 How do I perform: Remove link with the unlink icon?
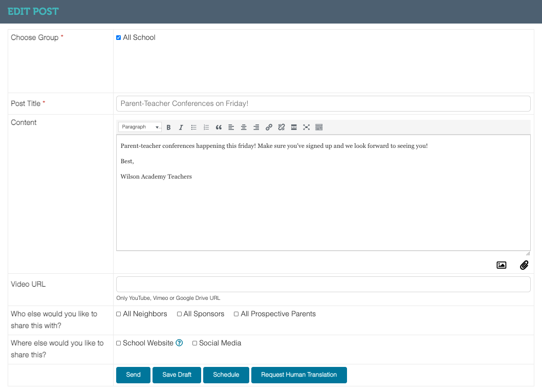tap(281, 127)
